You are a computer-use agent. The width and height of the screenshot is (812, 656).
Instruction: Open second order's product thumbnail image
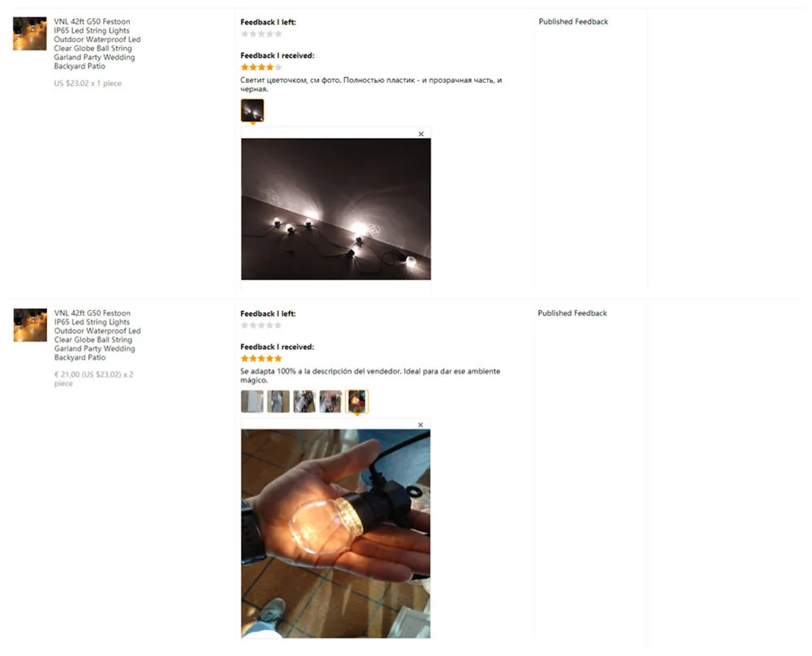pos(30,325)
